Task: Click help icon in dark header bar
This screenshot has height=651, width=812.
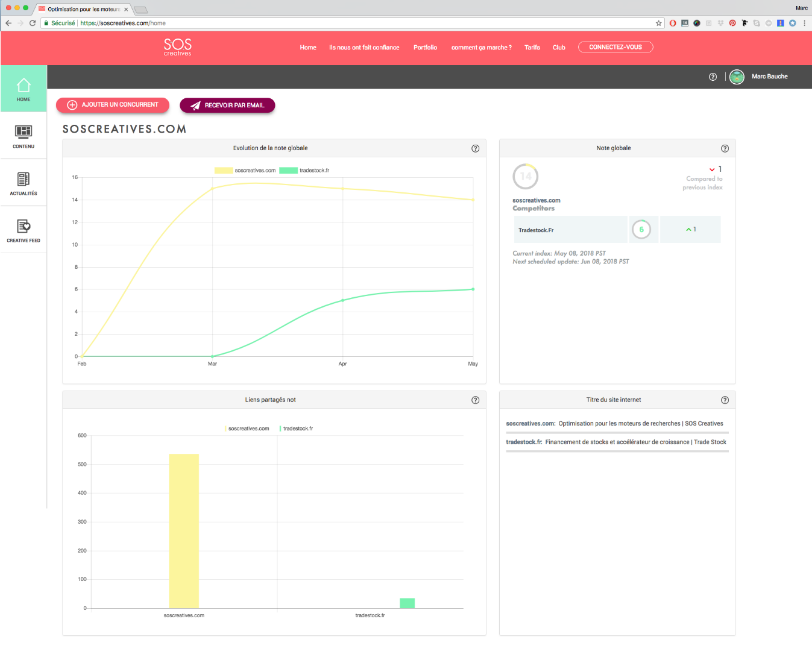Action: (x=713, y=77)
